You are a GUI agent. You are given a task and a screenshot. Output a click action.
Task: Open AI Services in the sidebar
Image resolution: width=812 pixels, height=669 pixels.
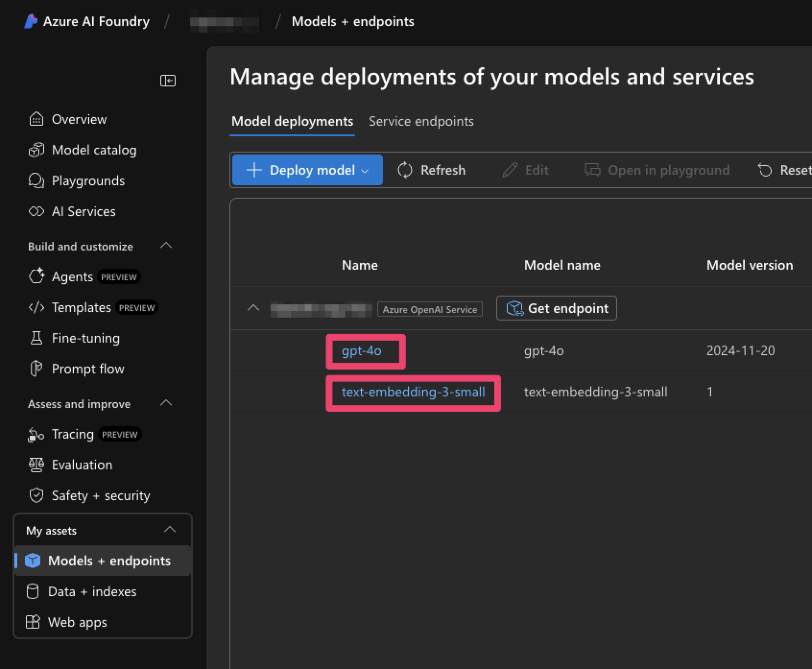click(x=84, y=212)
